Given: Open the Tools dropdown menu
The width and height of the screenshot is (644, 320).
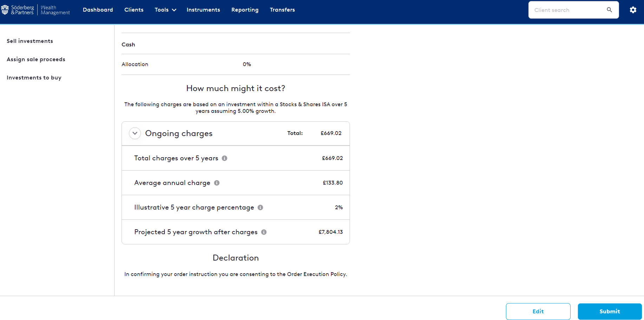Looking at the screenshot, I should click(165, 10).
